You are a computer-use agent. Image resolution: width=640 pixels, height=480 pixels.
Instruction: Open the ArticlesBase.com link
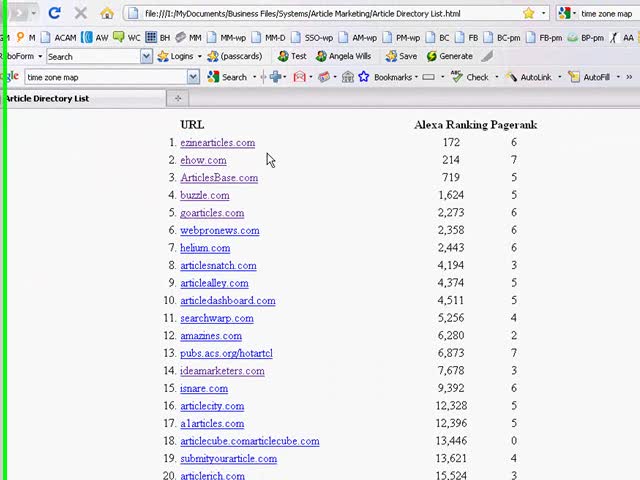point(219,178)
